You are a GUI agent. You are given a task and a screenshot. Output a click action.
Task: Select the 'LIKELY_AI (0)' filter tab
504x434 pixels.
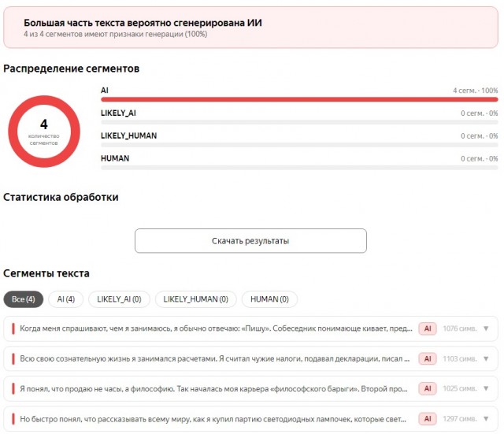click(x=119, y=299)
